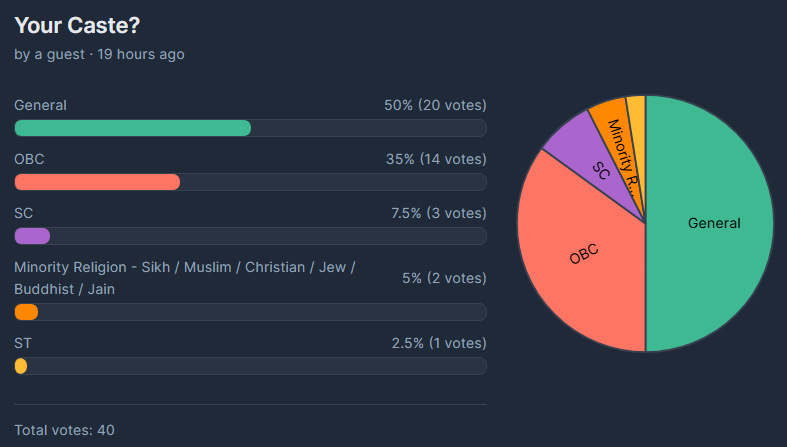Click the green General pie slice
The width and height of the screenshot is (787, 447).
(712, 223)
